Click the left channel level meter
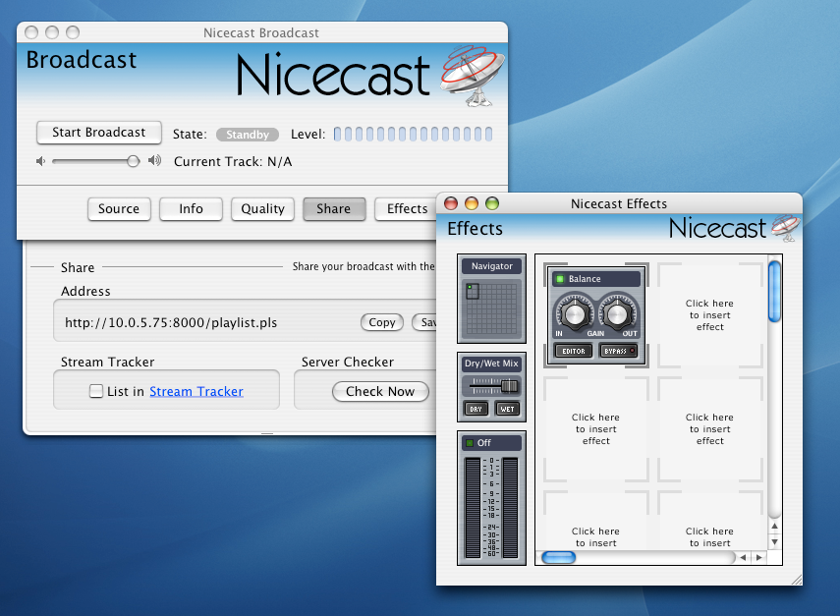The image size is (840, 616). coord(473,508)
